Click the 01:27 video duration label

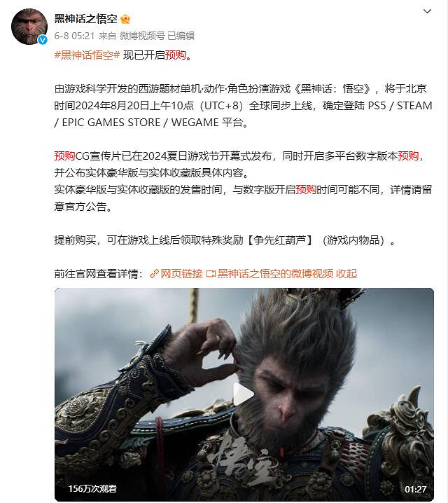415,489
